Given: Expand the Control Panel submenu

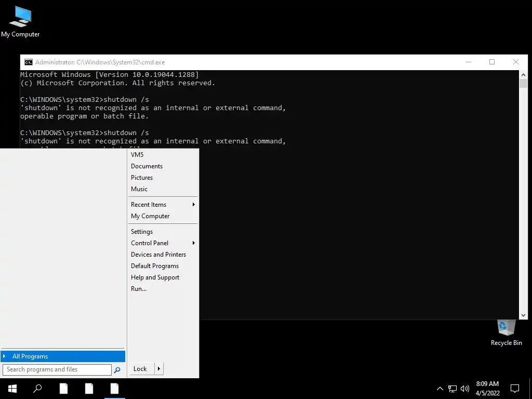Looking at the screenshot, I should pyautogui.click(x=163, y=243).
